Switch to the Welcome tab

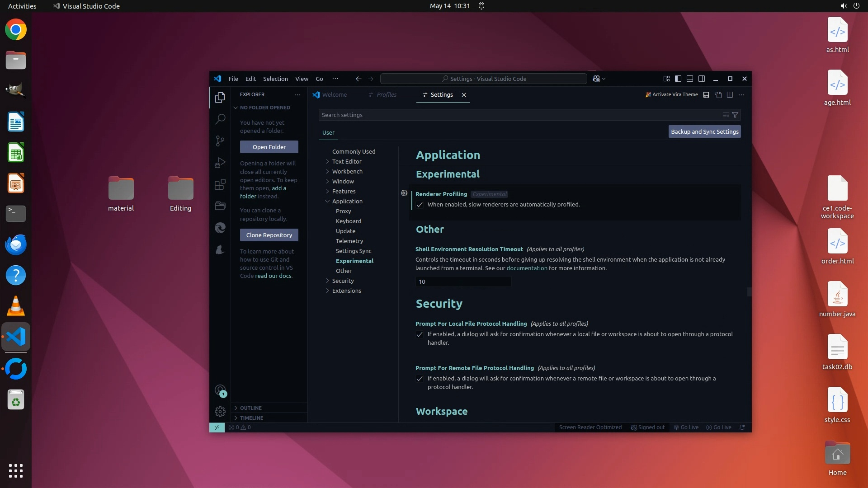334,95
